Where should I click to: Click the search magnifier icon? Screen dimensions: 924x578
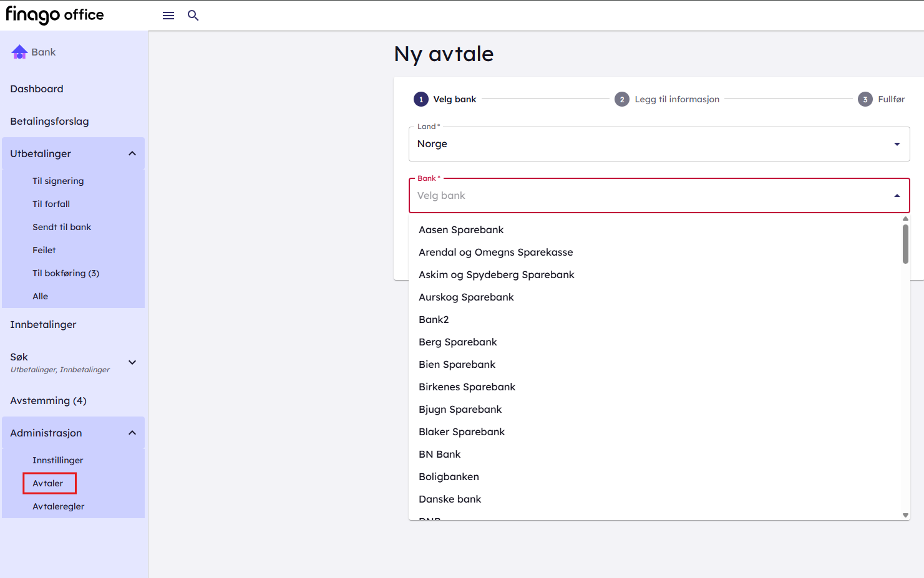193,16
